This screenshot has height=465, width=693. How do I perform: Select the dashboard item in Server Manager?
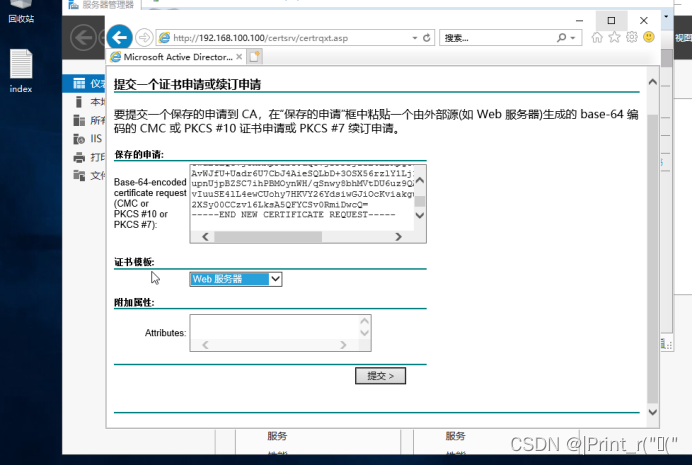[x=84, y=84]
